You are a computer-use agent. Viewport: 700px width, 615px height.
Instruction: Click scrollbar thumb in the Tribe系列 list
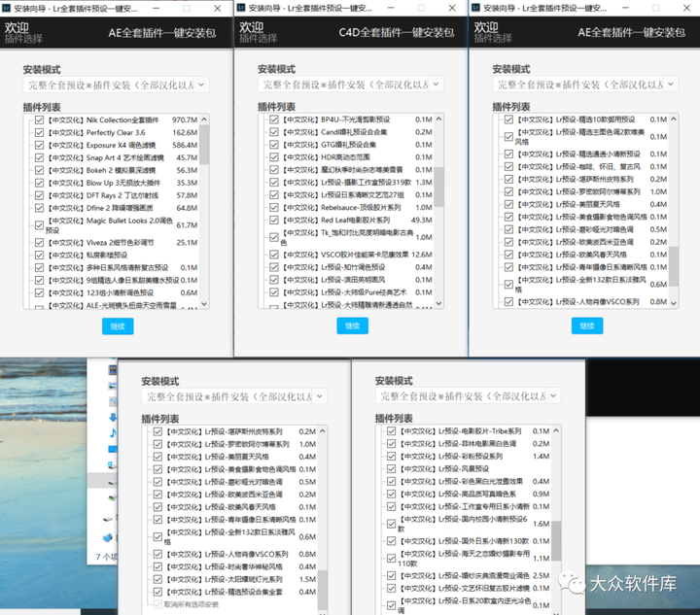click(556, 540)
